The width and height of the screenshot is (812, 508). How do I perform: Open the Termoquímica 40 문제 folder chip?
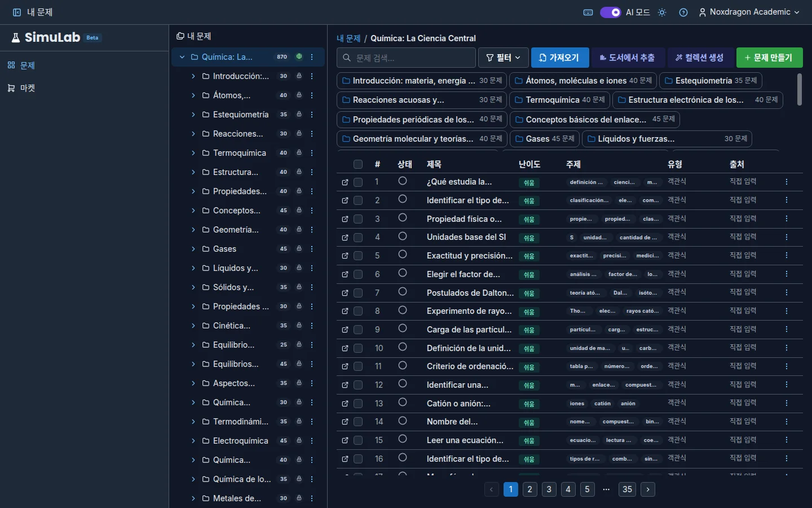(x=559, y=100)
